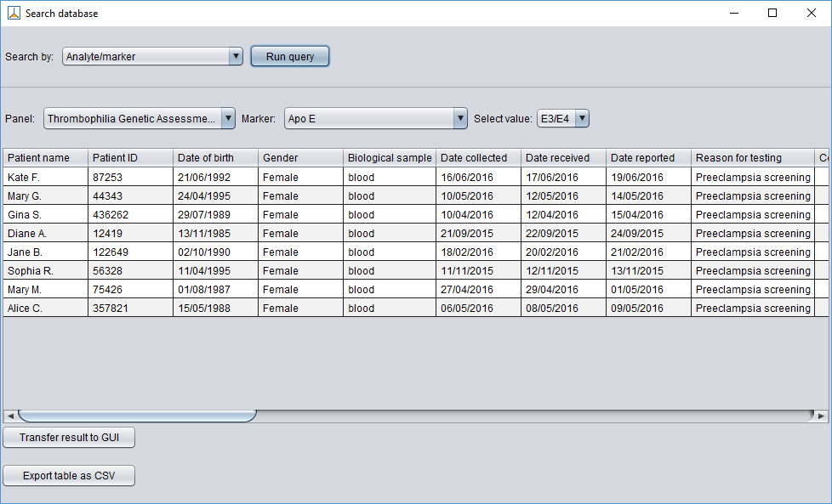832x504 pixels.
Task: Open the Search by dropdown
Action: 151,56
